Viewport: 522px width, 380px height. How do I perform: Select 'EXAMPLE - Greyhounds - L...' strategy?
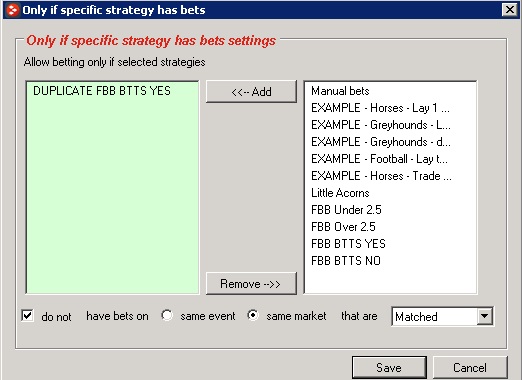point(381,125)
